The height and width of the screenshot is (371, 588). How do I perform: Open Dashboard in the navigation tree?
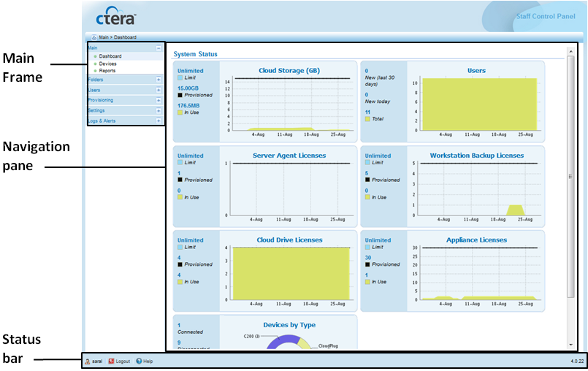click(x=110, y=56)
